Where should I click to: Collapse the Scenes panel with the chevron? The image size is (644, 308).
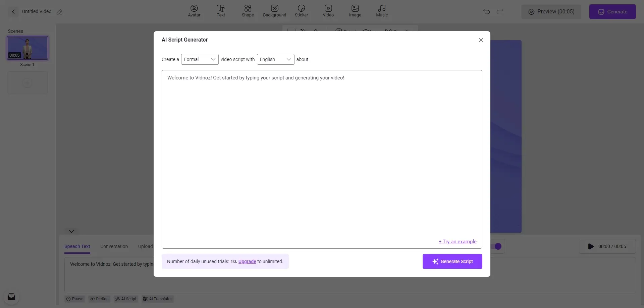pyautogui.click(x=71, y=231)
